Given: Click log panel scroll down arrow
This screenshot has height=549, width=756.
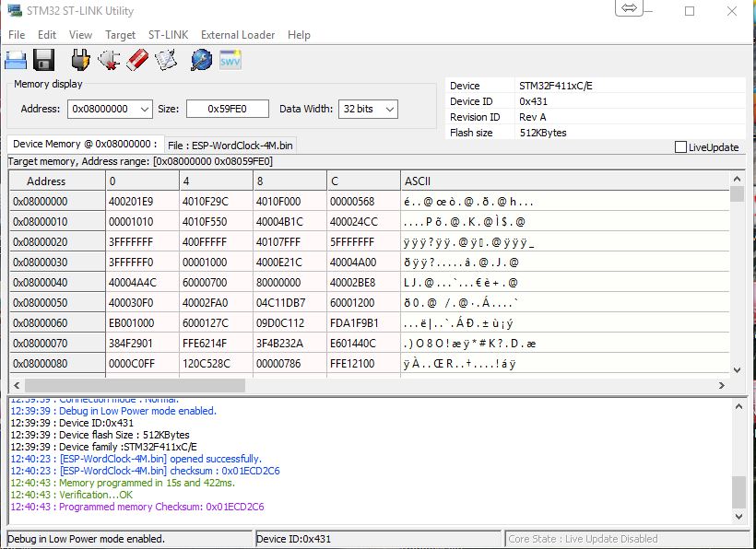Looking at the screenshot, I should (738, 516).
